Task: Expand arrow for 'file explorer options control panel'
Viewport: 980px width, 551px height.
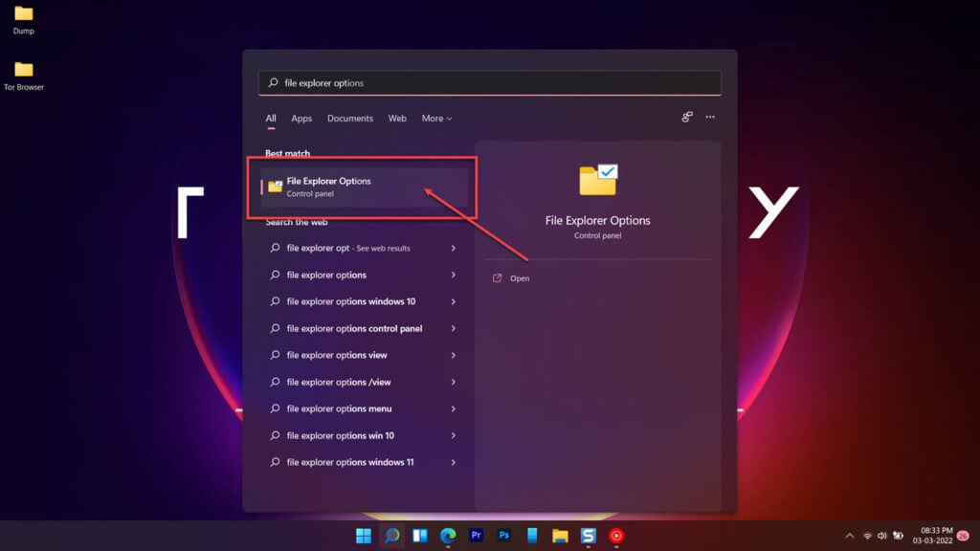Action: [x=453, y=329]
